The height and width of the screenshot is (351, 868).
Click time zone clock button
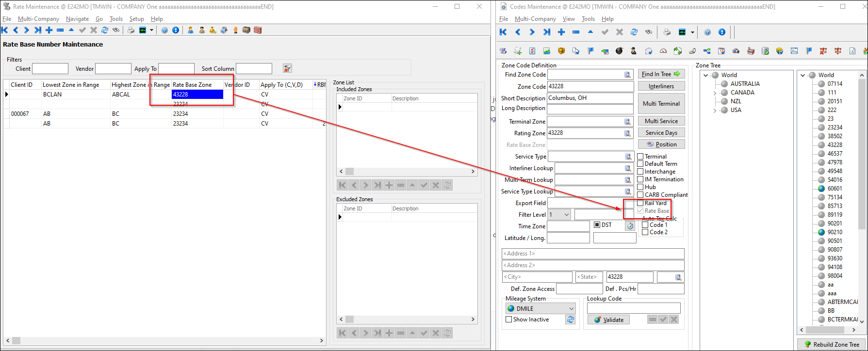(630, 226)
